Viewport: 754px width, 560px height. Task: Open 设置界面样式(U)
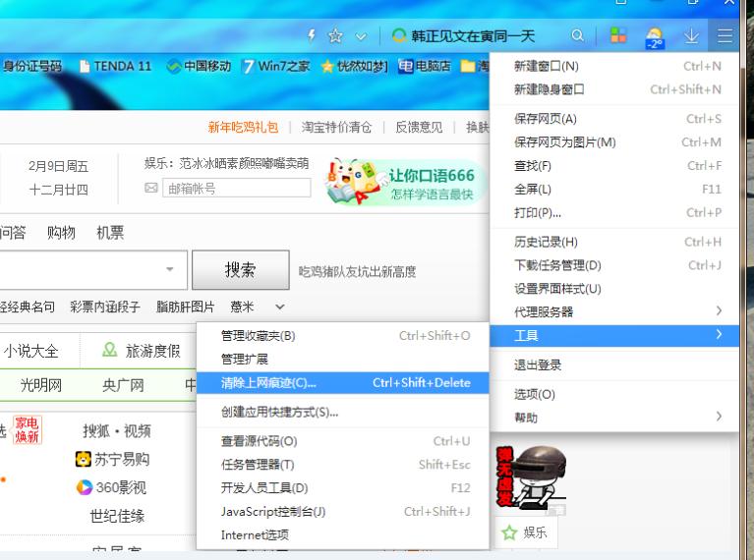click(x=614, y=289)
